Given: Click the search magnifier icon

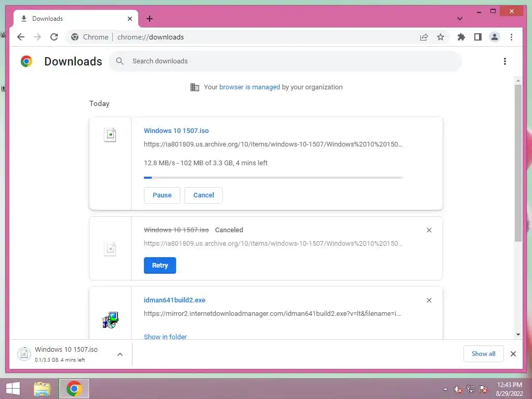Looking at the screenshot, I should tap(119, 61).
